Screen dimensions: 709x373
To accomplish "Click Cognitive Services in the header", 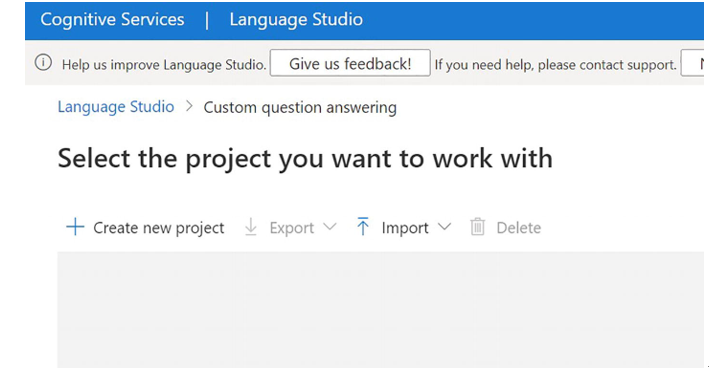I will click(112, 19).
